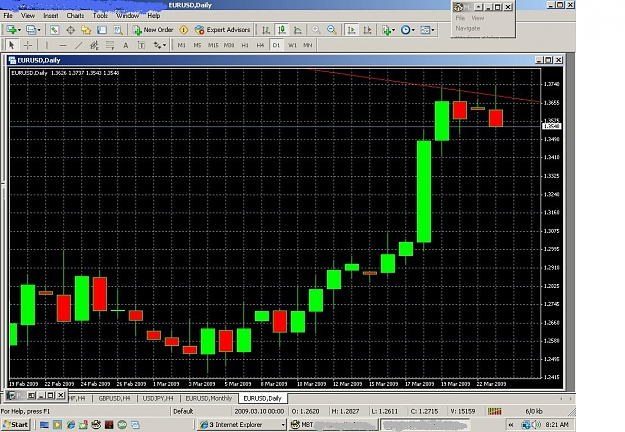Set H4 timeframe
Screen dimensions: 625x432
click(x=260, y=45)
